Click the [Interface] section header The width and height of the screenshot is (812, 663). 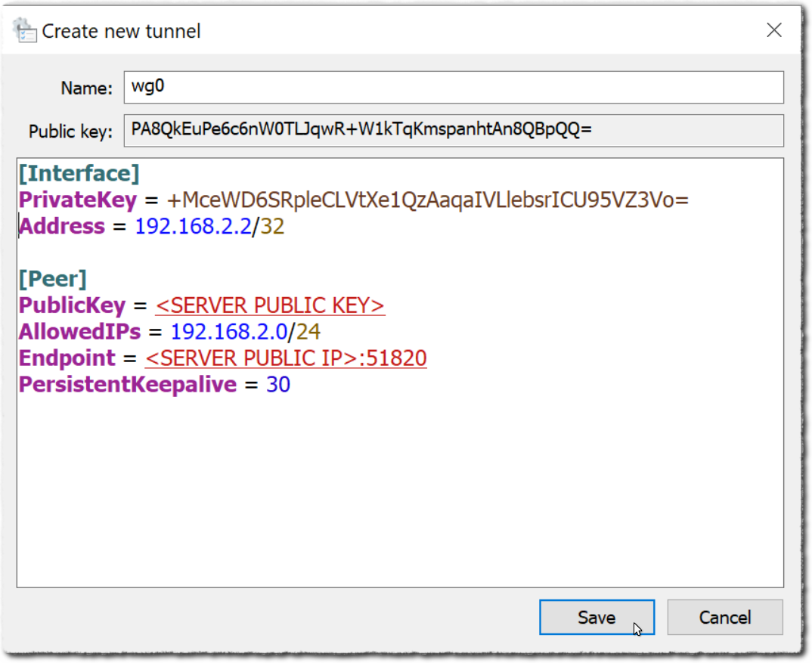point(79,174)
